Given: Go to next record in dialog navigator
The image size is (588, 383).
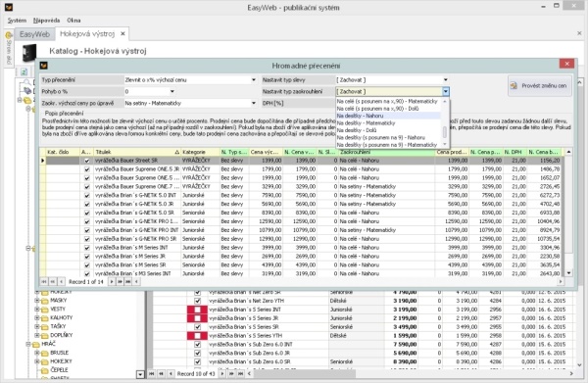Looking at the screenshot, I should click(112, 281).
